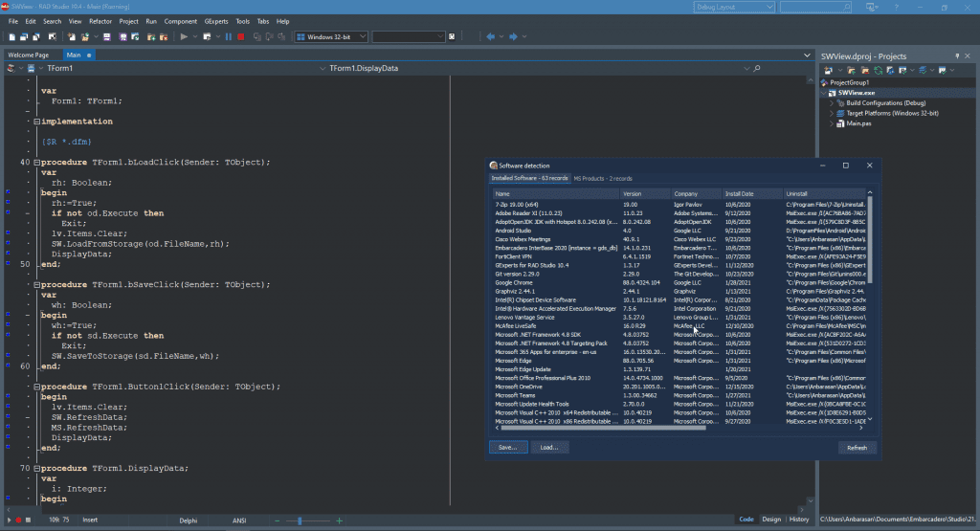Switch to the Welcome Page tab

[x=28, y=55]
